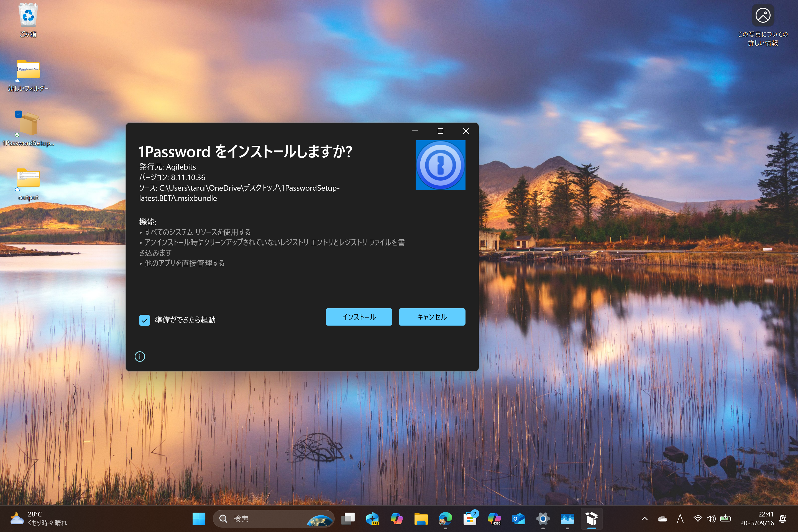
Task: Open the M365 Copilot app
Action: pyautogui.click(x=494, y=518)
